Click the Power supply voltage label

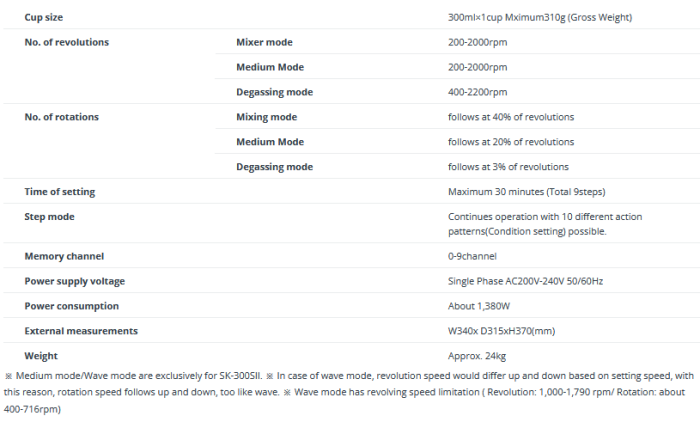pos(74,281)
